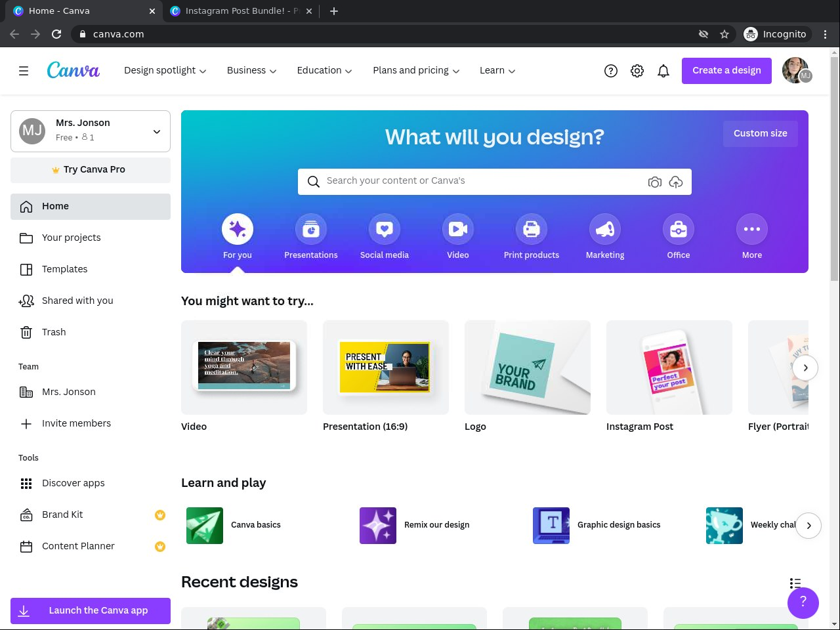This screenshot has width=840, height=630.
Task: Select the Presentations category icon
Action: [x=311, y=229]
